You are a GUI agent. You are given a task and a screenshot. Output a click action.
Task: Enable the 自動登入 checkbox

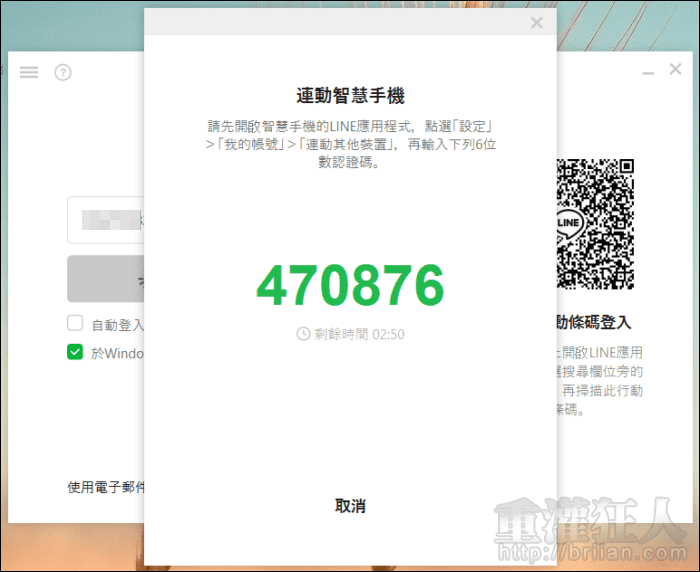tap(75, 324)
